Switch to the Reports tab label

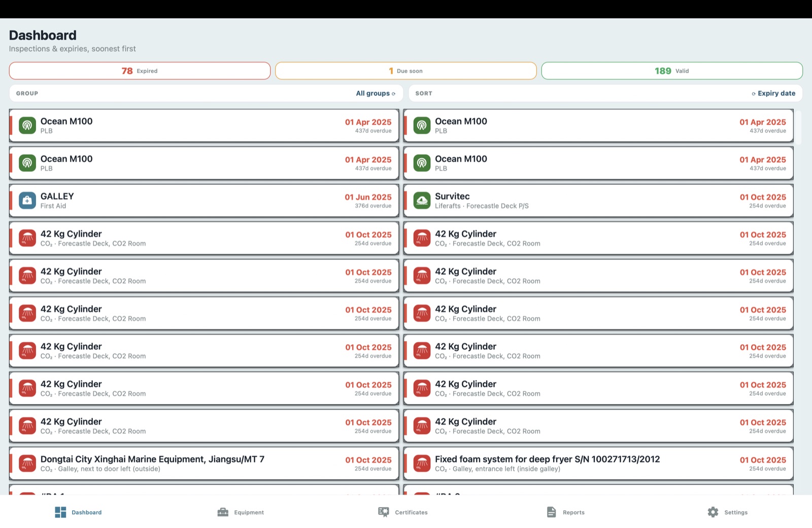(x=573, y=513)
